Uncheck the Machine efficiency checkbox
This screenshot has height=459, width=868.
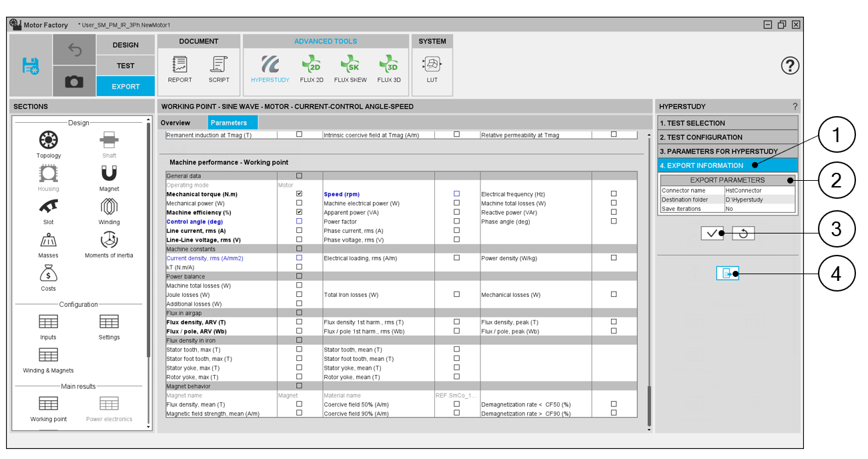click(299, 212)
